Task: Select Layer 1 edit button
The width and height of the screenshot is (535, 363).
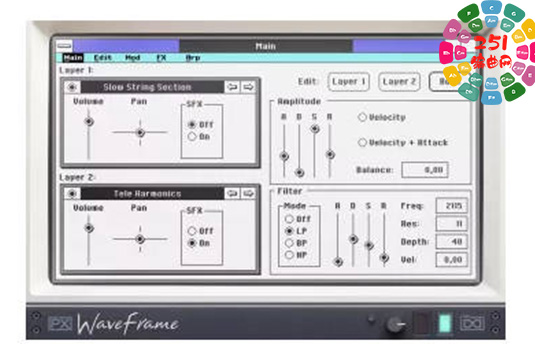Action: [x=349, y=82]
